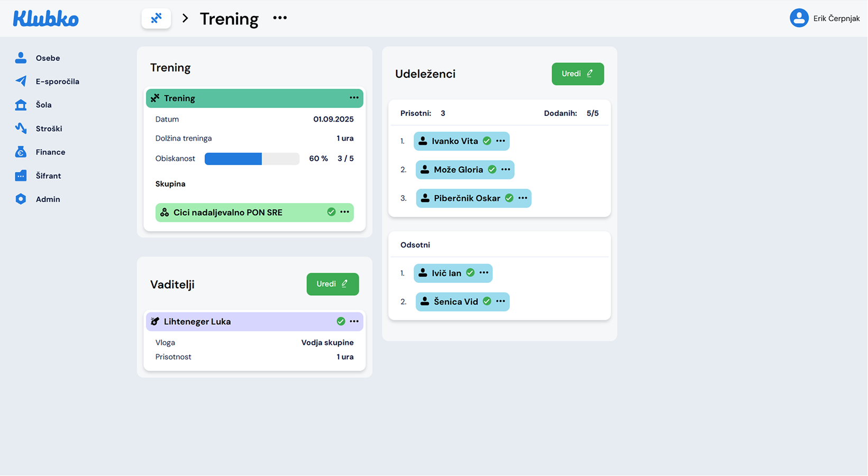Select the Cici nadaljevalno PON SRE group
Screen dimensions: 868x476
coord(228,213)
